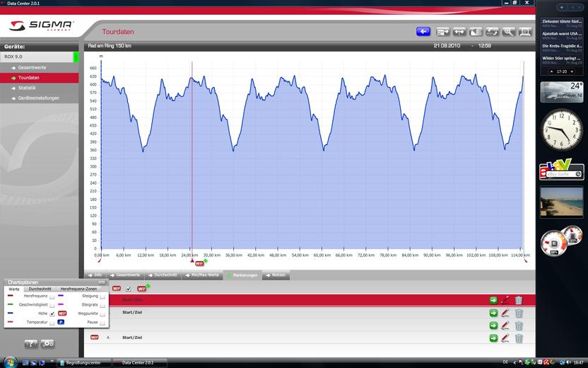Viewport: 588px width, 368px height.
Task: Click the half-shaded contrast toolbar icon
Action: click(x=476, y=32)
